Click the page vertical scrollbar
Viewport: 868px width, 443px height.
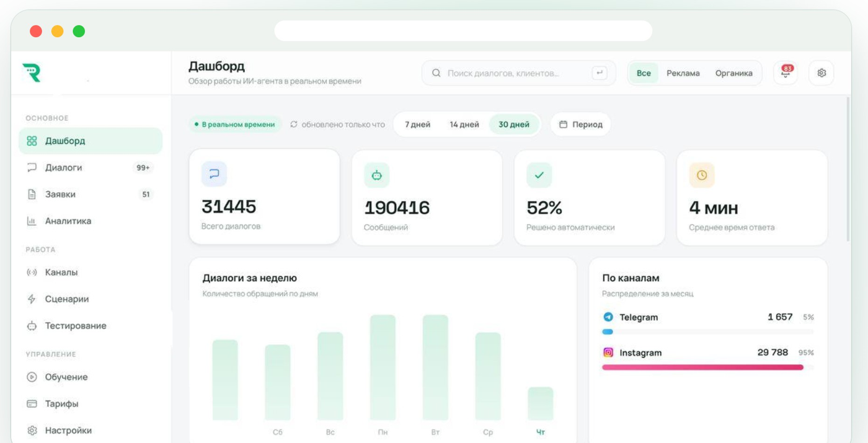coord(848,169)
